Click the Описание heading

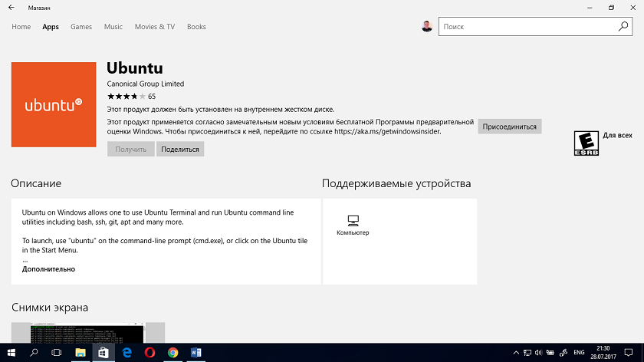pos(36,183)
